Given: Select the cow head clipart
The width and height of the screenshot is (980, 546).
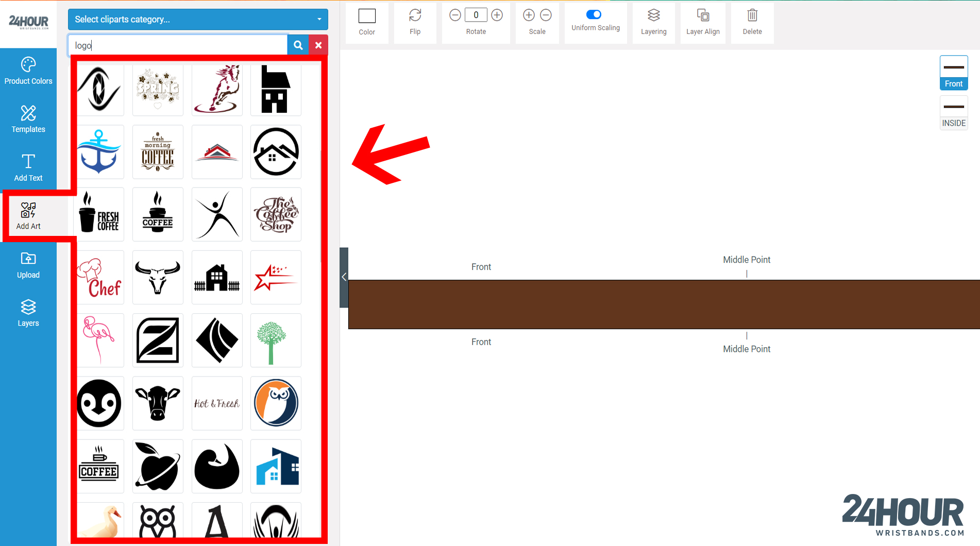Looking at the screenshot, I should pyautogui.click(x=158, y=403).
